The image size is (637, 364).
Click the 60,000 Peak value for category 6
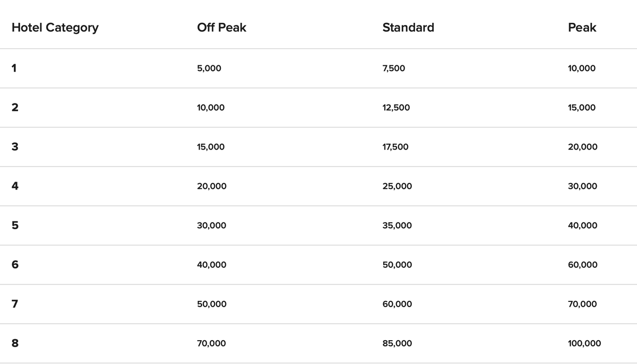click(582, 265)
